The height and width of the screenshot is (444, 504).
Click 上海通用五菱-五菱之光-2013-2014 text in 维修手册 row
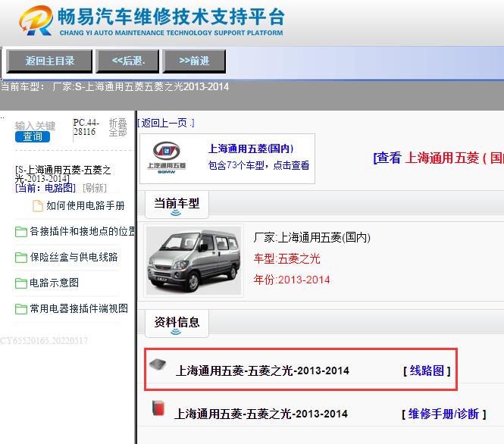pos(261,414)
